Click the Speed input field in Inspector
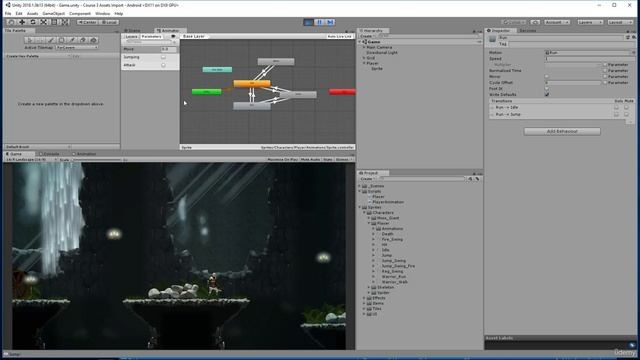Image resolution: width=640 pixels, height=360 pixels. 589,59
